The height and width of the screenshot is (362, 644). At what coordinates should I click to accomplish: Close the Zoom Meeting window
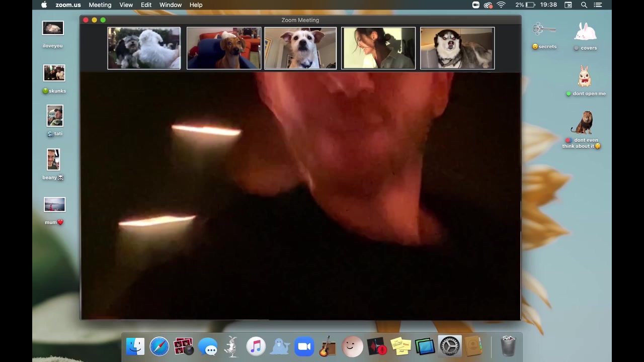[x=86, y=20]
